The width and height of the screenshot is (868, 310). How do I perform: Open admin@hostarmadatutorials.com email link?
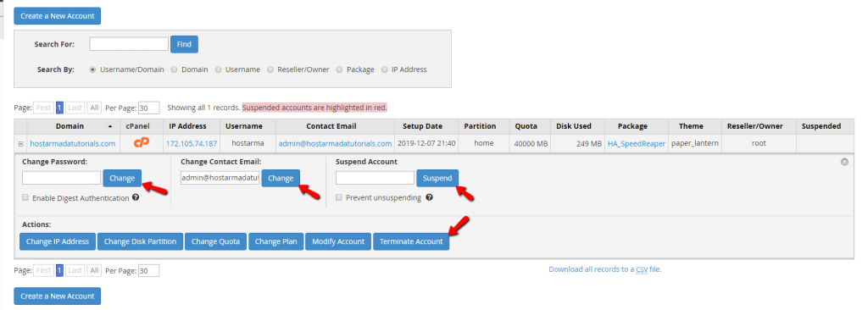(335, 144)
